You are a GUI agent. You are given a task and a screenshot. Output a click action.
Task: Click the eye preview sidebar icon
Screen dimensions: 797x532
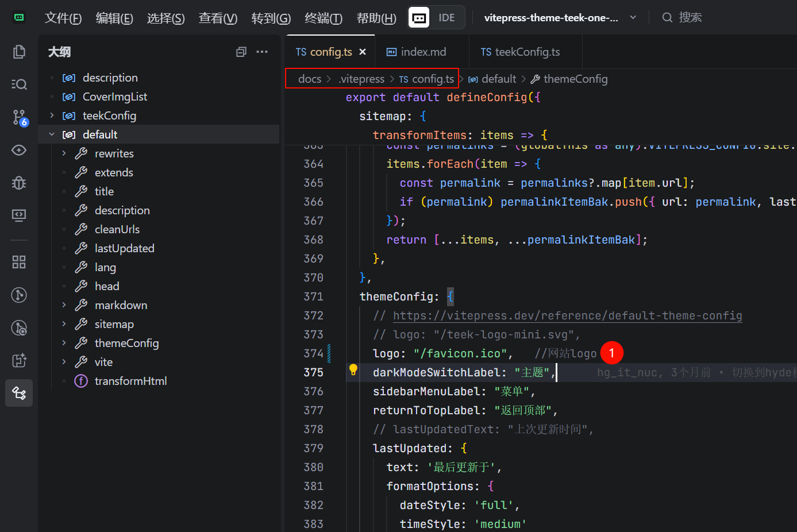[19, 150]
